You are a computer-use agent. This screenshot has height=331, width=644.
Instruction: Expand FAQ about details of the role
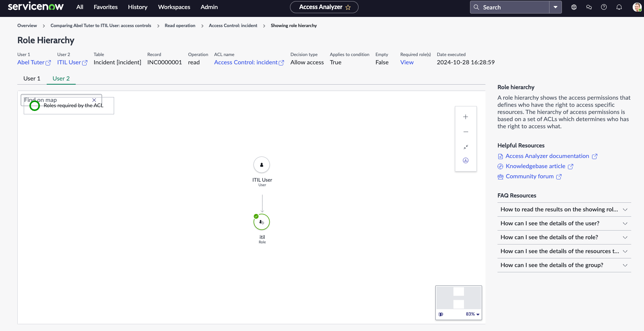click(564, 237)
